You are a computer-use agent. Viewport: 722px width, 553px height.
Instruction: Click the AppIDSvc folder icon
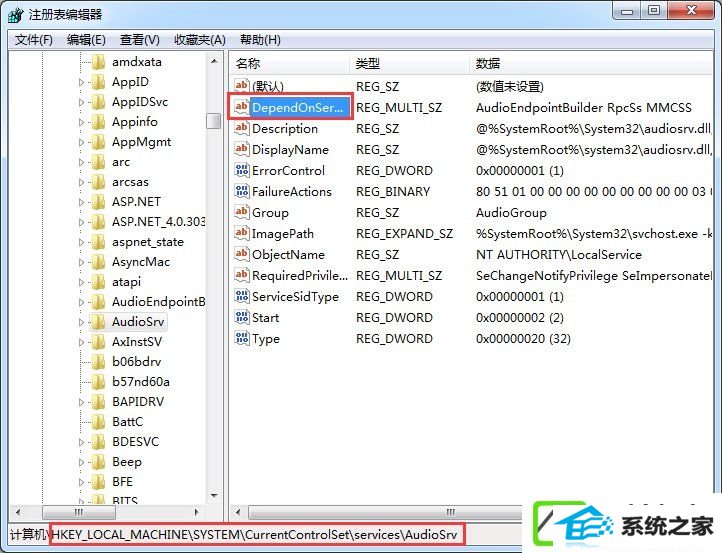(x=98, y=102)
